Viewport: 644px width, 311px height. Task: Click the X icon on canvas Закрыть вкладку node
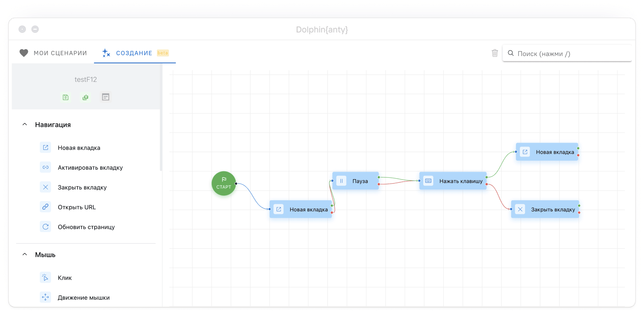(x=520, y=210)
